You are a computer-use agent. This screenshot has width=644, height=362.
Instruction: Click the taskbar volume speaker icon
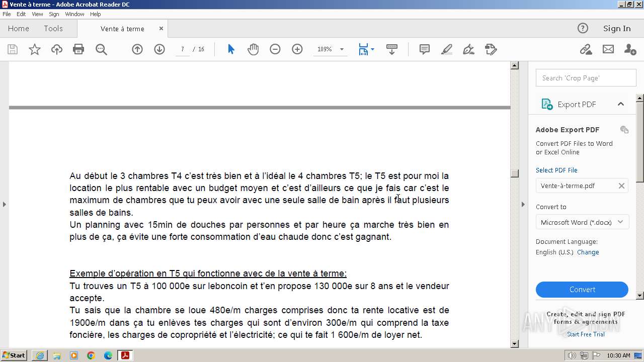click(572, 355)
